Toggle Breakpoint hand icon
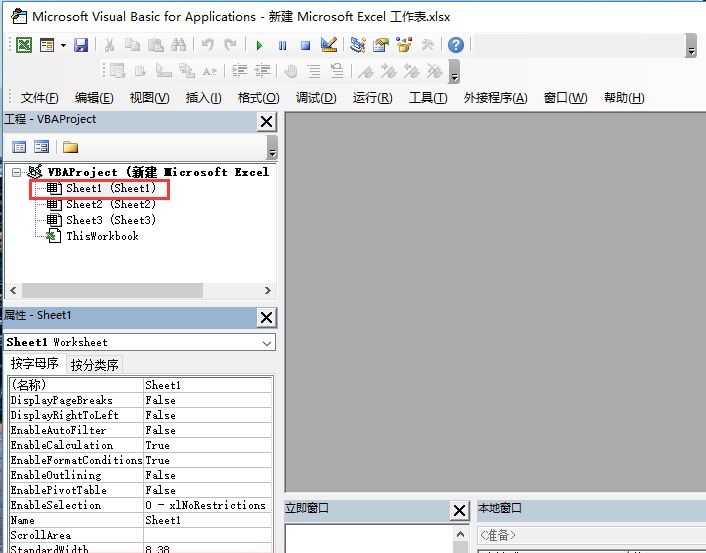706x553 pixels. click(x=291, y=71)
